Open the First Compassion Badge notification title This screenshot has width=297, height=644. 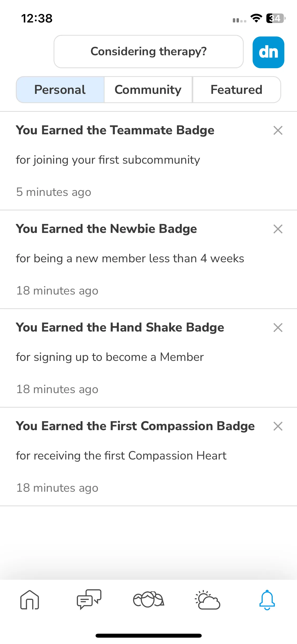point(135,426)
